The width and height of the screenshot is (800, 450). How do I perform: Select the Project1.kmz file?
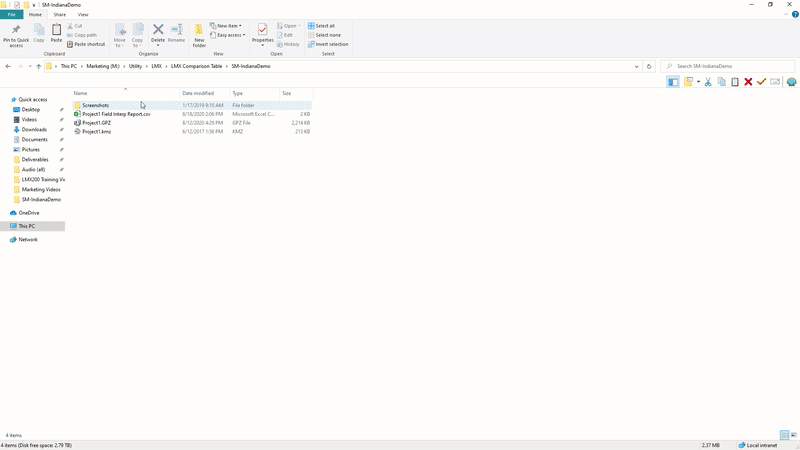192,132
